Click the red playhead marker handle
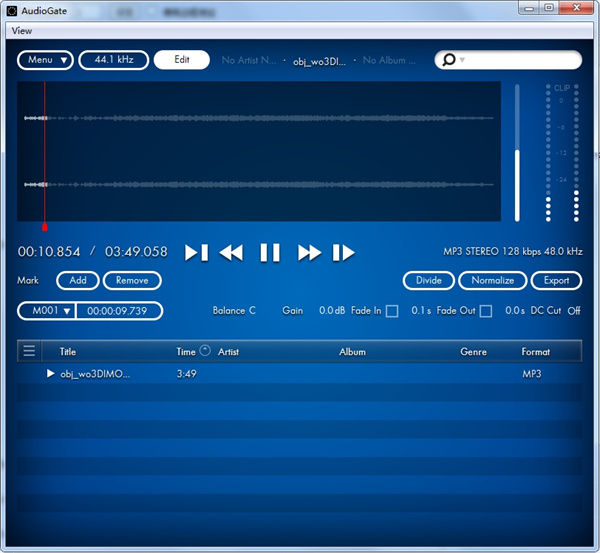600x553 pixels. (45, 227)
